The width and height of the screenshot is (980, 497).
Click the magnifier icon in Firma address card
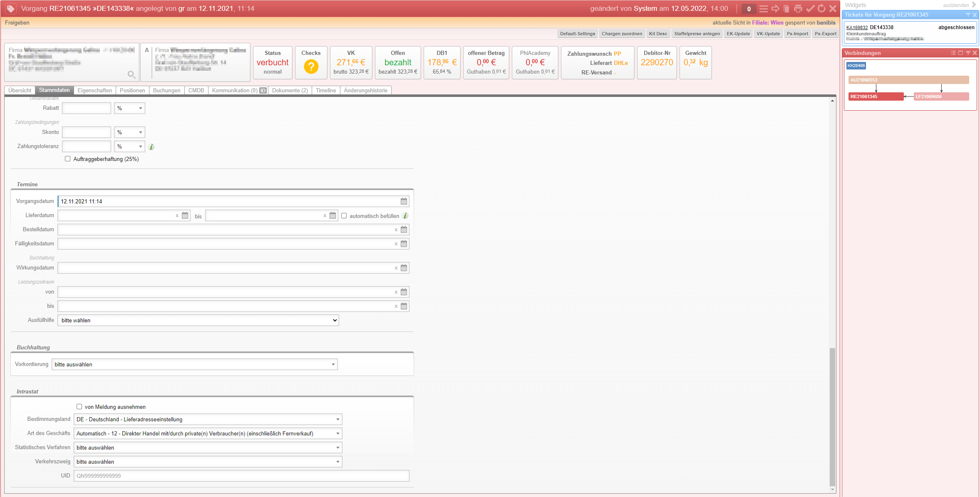pyautogui.click(x=131, y=74)
